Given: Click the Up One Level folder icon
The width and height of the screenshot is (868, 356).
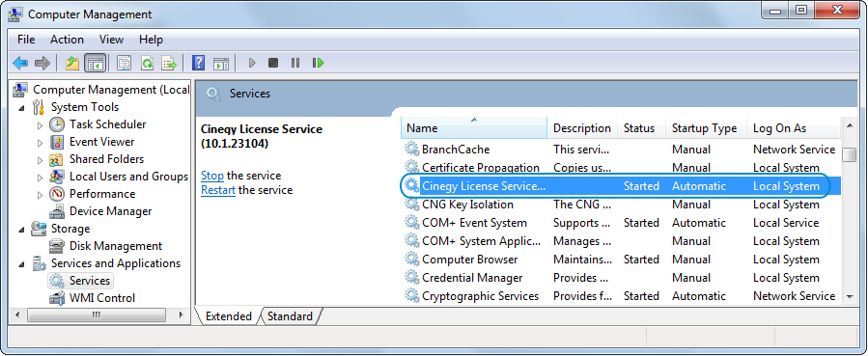Looking at the screenshot, I should click(72, 63).
